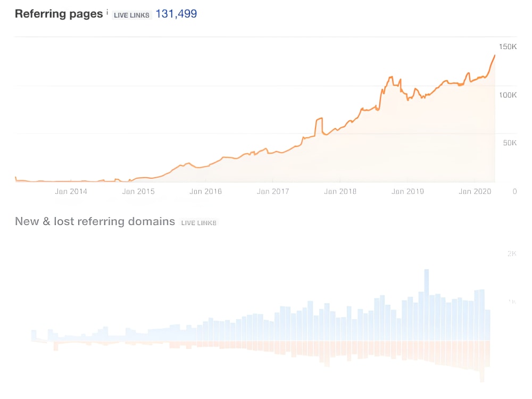Click the 2K label on domains chart
532x399 pixels.
pos(512,254)
